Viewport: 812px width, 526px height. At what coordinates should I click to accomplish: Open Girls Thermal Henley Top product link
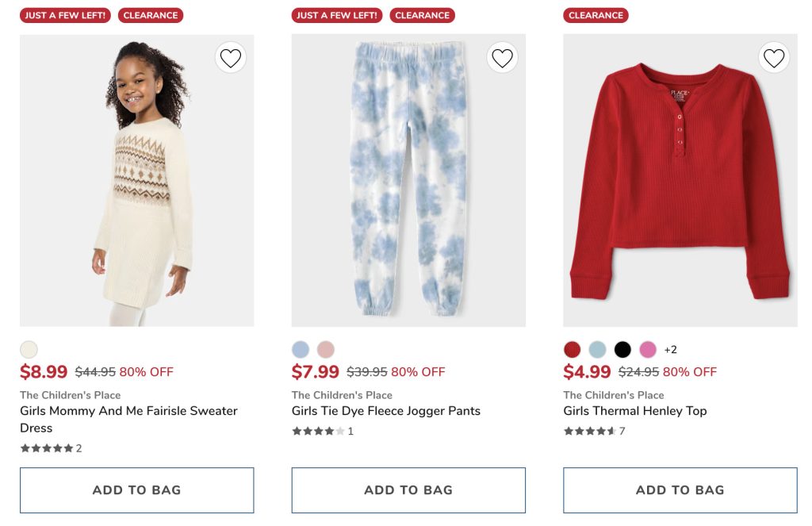[635, 411]
